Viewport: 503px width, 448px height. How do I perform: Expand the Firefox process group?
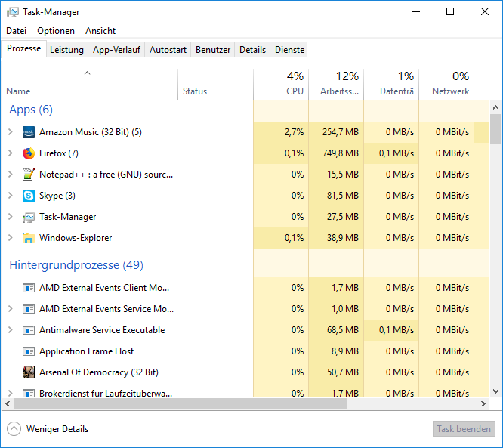[x=11, y=153]
